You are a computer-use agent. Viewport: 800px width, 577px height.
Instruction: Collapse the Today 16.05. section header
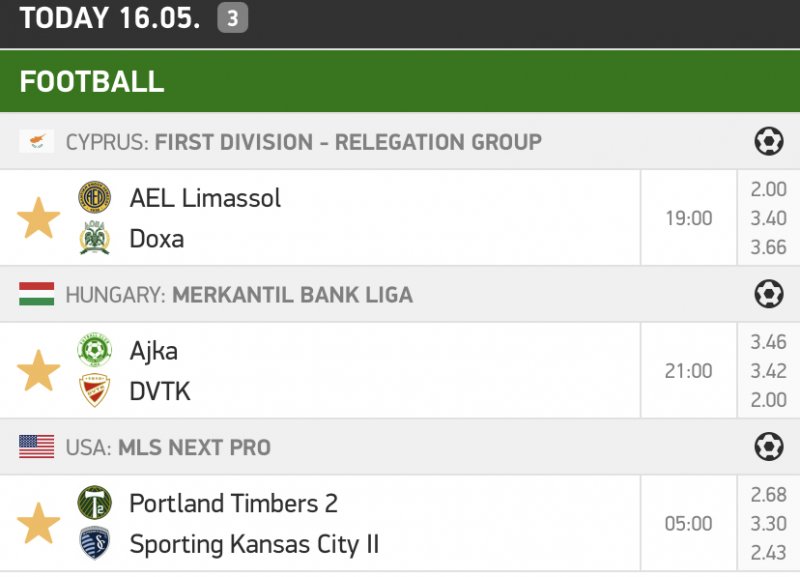(x=110, y=18)
